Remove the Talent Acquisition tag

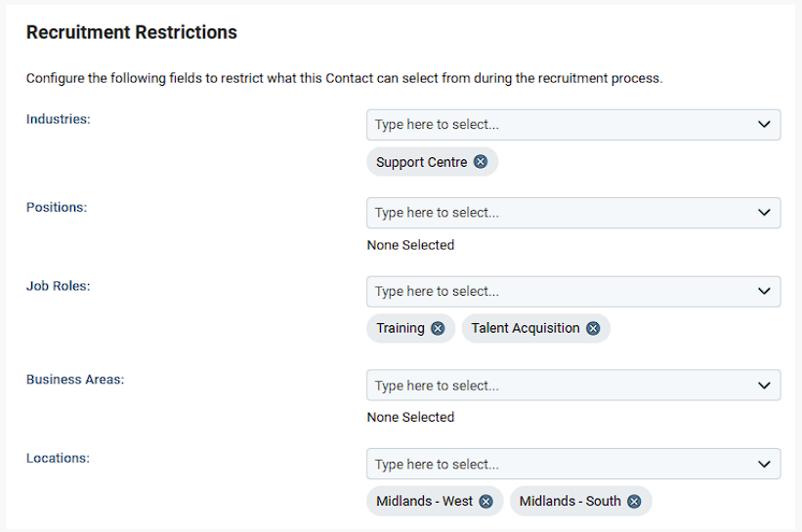coord(593,328)
